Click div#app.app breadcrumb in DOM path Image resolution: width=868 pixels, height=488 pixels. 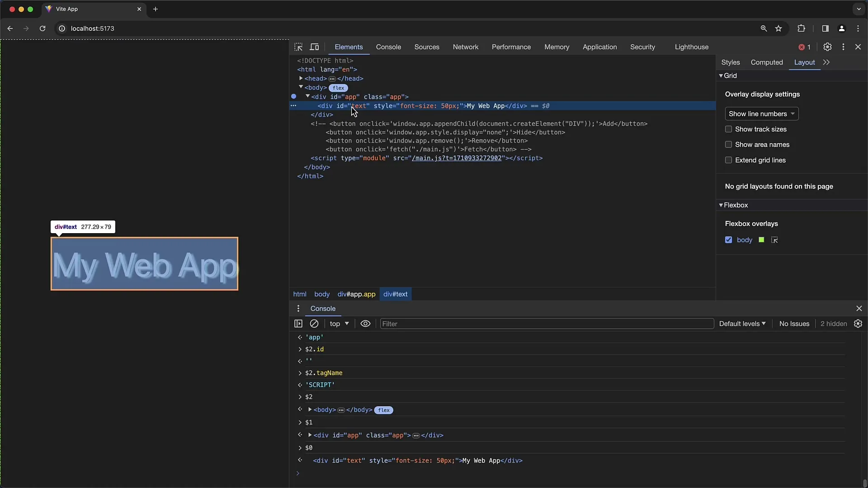(356, 294)
